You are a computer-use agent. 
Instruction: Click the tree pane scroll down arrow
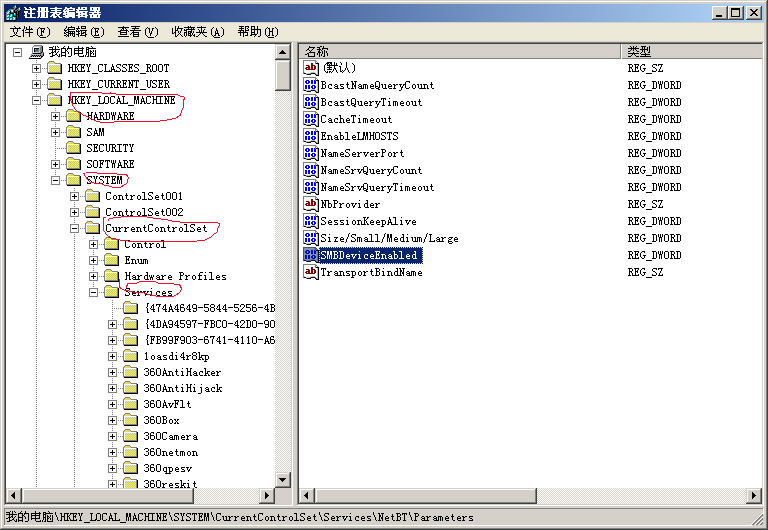[283, 480]
